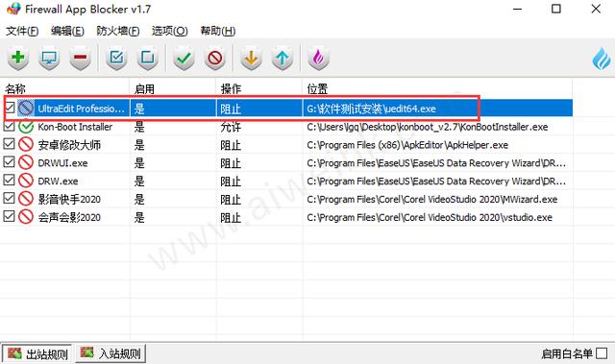Click the uedit64.exe location path

click(372, 109)
